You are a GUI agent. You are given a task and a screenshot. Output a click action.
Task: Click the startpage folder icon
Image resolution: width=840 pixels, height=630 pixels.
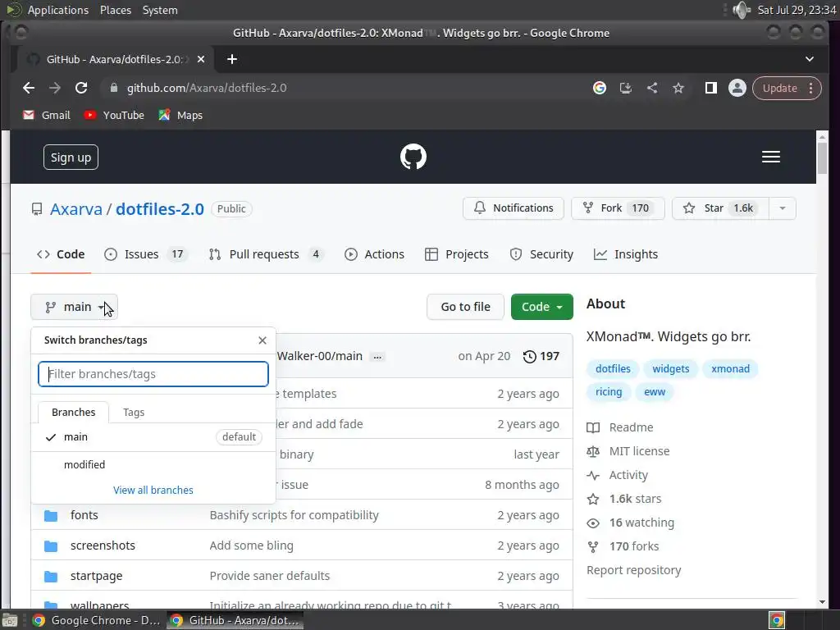(x=51, y=577)
